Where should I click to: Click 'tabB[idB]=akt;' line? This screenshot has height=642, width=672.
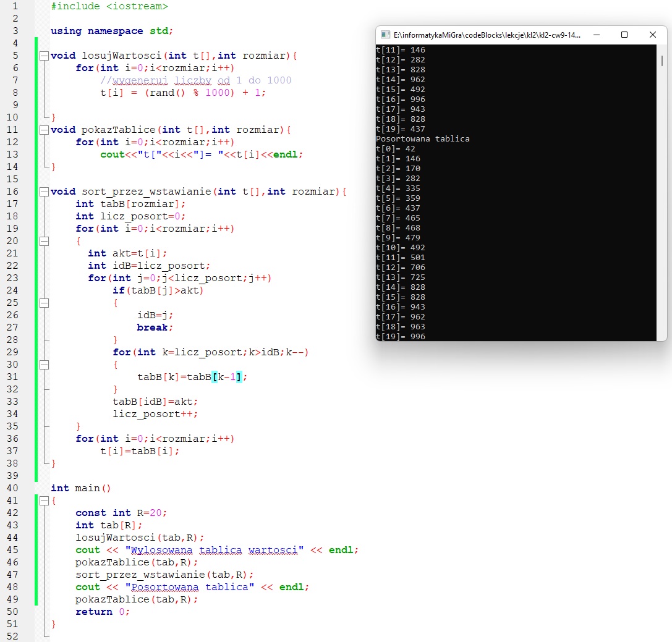(155, 402)
